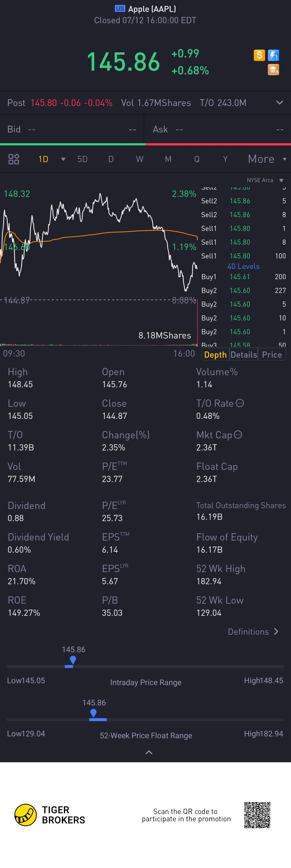Collapse the details panel with up chevron
Screen dimensions: 291x868
coord(149,752)
